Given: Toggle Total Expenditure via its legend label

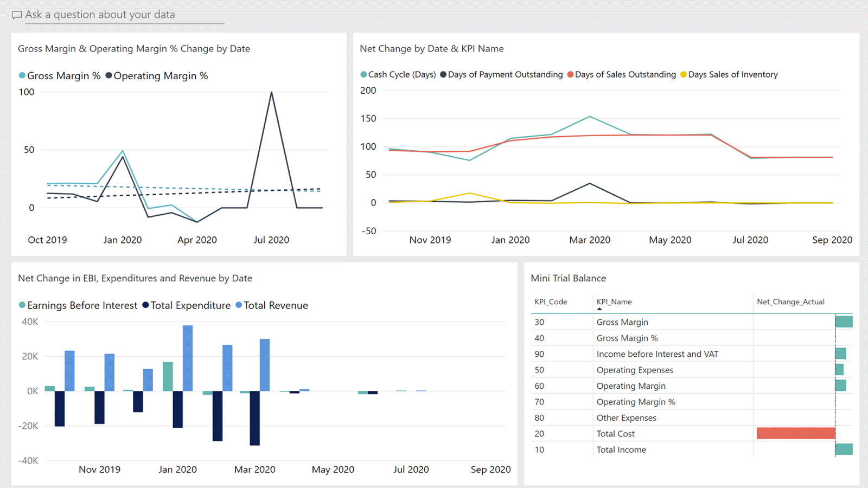Looking at the screenshot, I should point(191,305).
